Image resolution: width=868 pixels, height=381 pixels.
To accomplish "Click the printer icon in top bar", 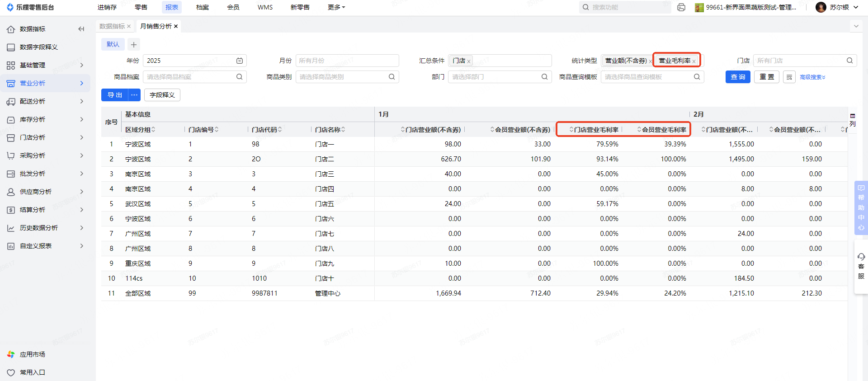I will [681, 7].
